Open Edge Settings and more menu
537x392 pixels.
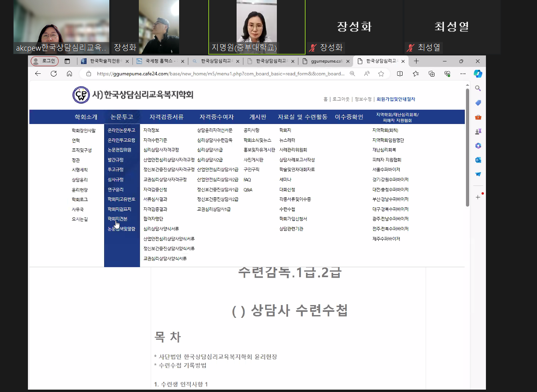[x=463, y=73]
